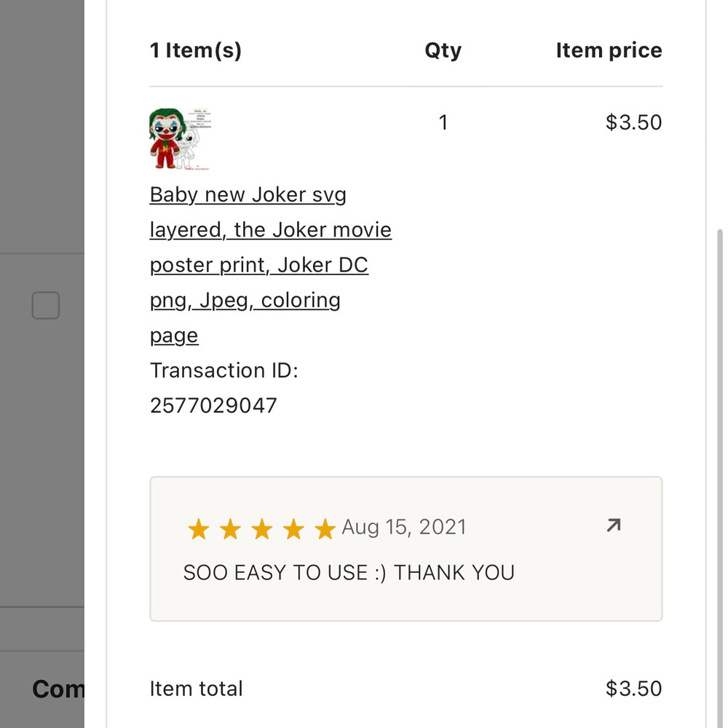Click the "1 Item(s)" heading
Viewport: 728px width, 728px height.
click(x=196, y=50)
